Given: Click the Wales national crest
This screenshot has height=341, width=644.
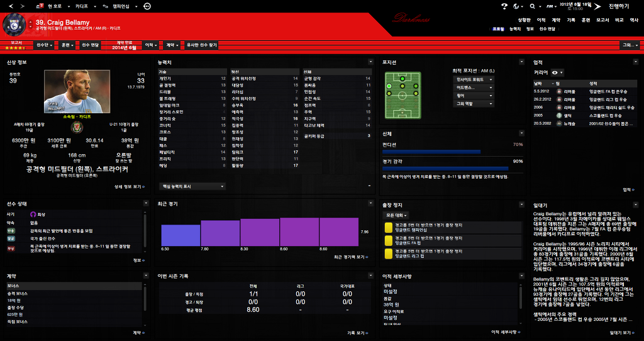Looking at the screenshot, I should click(x=77, y=128).
